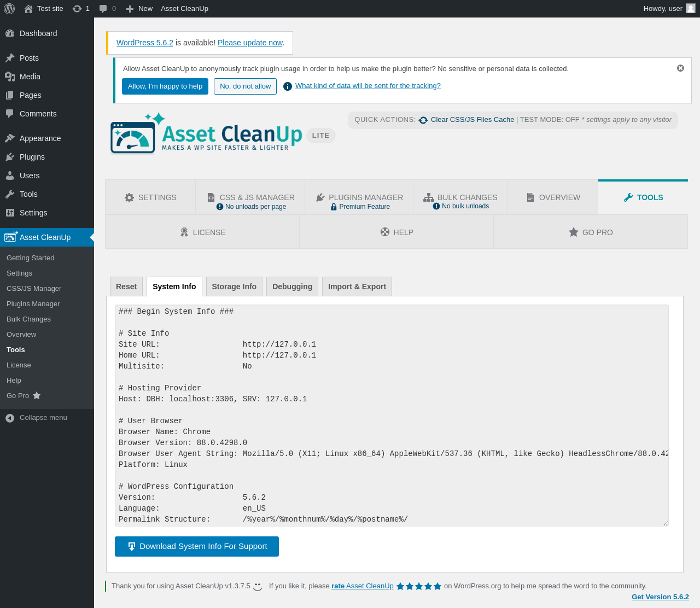This screenshot has height=608, width=700.
Task: Dismiss the tracking notice with X icon
Action: [x=680, y=68]
